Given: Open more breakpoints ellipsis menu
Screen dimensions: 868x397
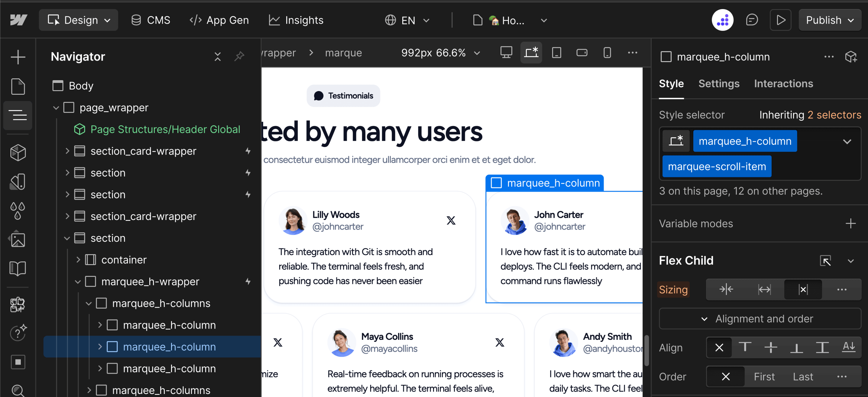Looking at the screenshot, I should pos(633,53).
